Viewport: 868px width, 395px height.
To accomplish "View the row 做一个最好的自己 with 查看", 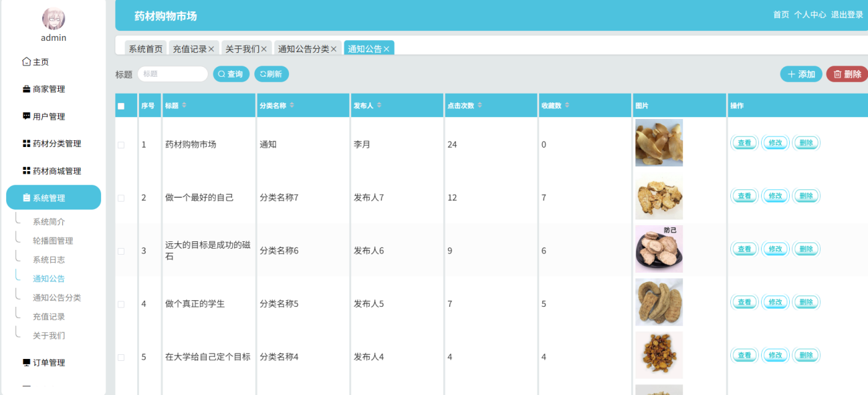I will (744, 196).
